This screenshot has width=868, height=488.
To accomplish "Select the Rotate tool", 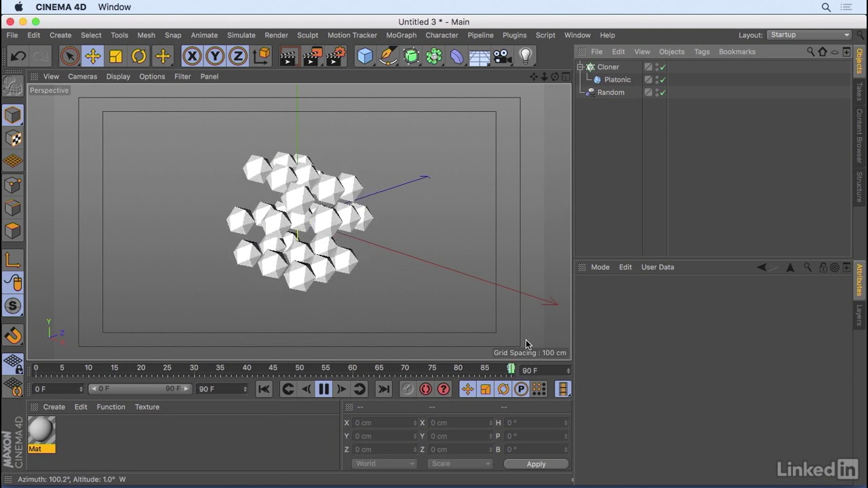I will 139,56.
